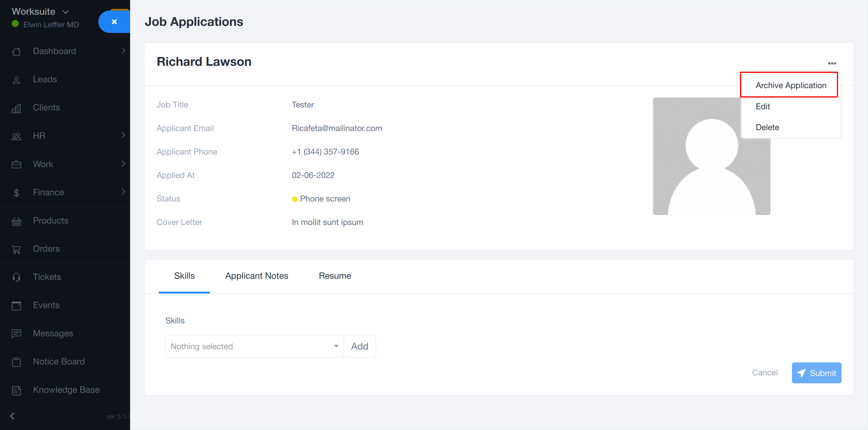Open the Worksuite workspace dropdown

point(41,11)
